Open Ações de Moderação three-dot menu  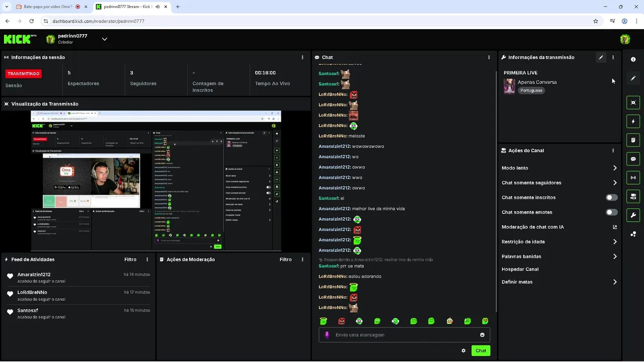coord(302,259)
